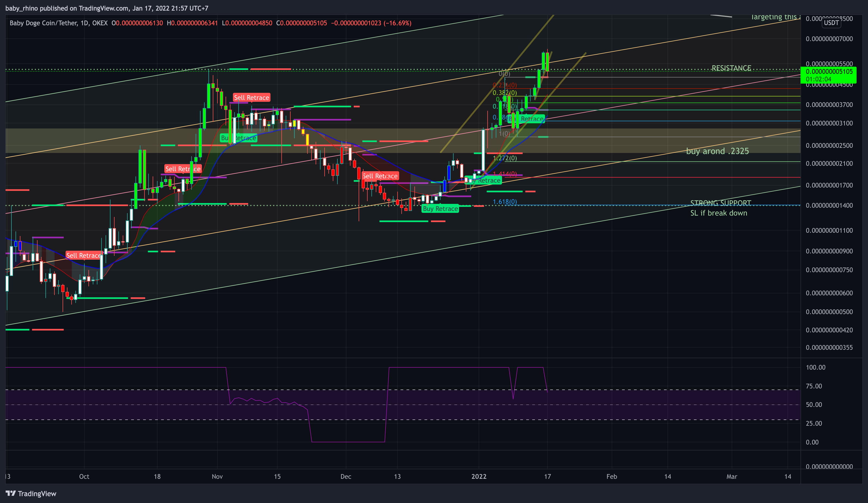Image resolution: width=868 pixels, height=503 pixels.
Task: Click the TradingView logo at the bottom
Action: click(31, 493)
